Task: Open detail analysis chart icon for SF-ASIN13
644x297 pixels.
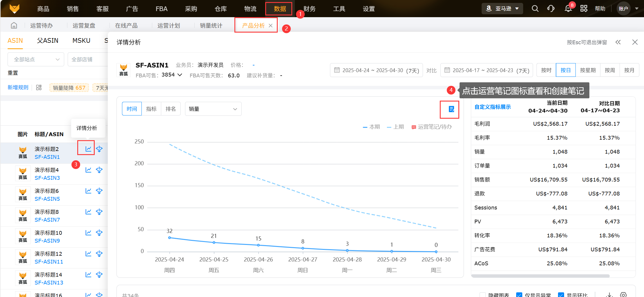Action: click(x=88, y=275)
